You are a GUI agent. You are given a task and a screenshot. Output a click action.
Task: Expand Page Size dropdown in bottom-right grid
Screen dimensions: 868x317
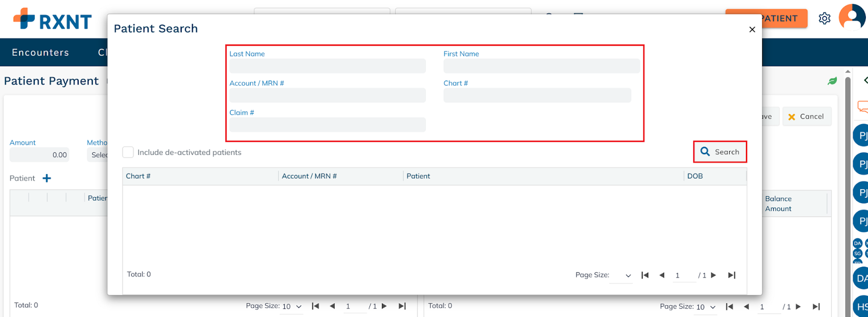tap(706, 307)
